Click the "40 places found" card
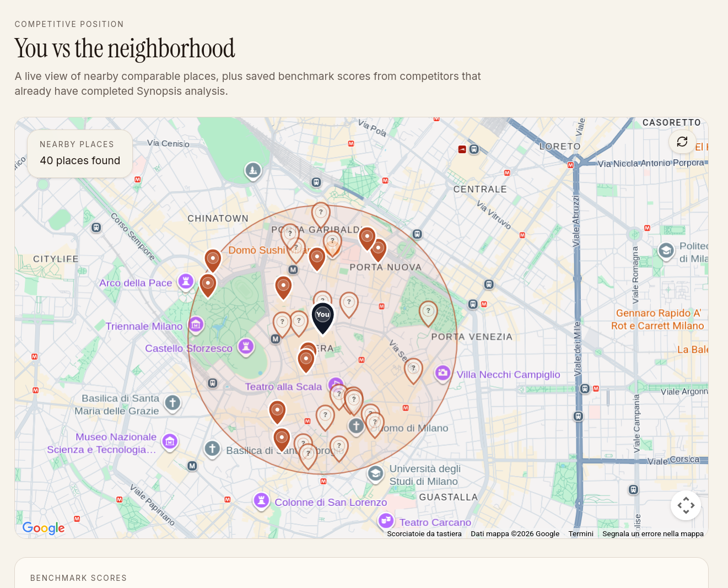Image resolution: width=728 pixels, height=588 pixels. (80, 154)
